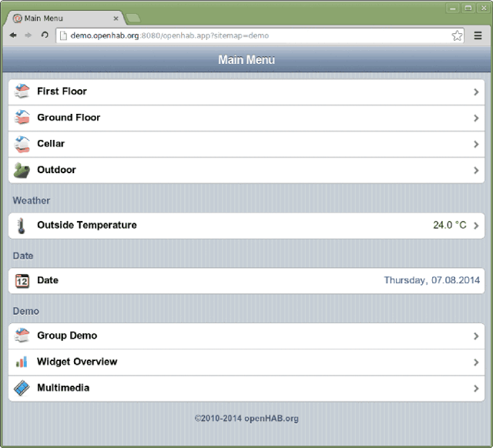Click the First Floor house icon
The height and width of the screenshot is (448, 493).
click(22, 91)
